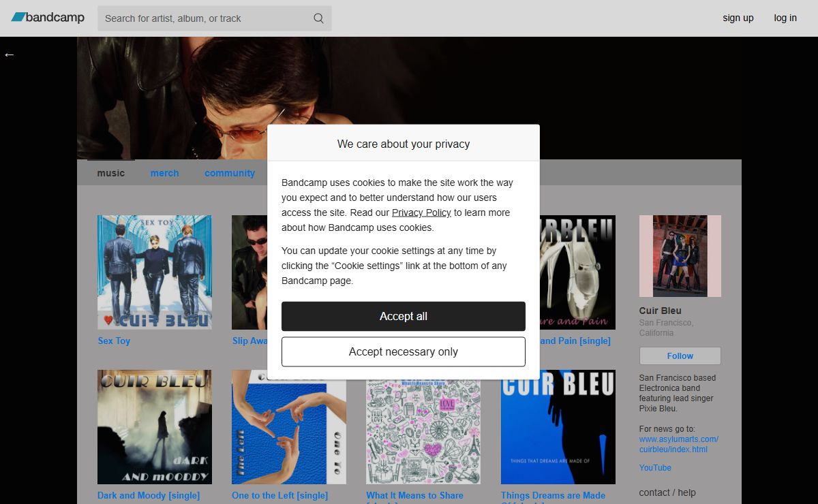Open the Pleasure and Pain ballet shoe cover
The image size is (818, 504).
point(577,272)
